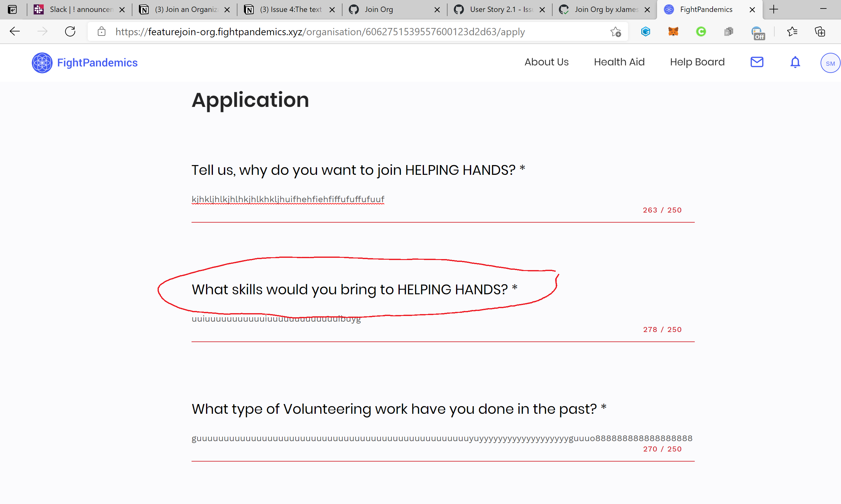Click the 270 / 250 character counter
This screenshot has width=841, height=504.
pyautogui.click(x=662, y=449)
